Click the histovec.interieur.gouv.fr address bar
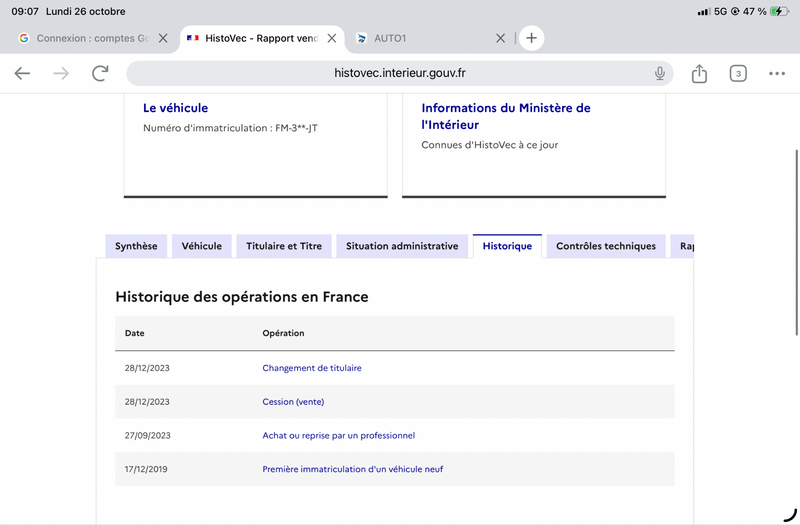800x525 pixels. tap(399, 73)
